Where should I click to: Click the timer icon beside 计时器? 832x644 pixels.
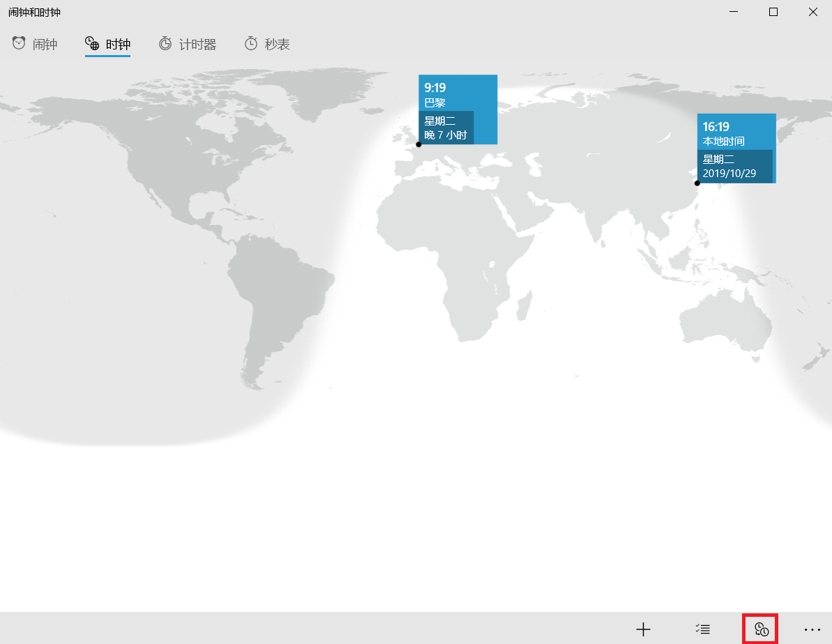click(x=165, y=44)
